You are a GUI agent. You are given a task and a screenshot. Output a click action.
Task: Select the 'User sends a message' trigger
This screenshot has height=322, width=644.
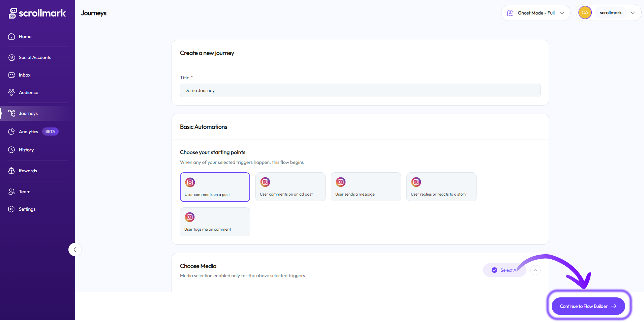(x=366, y=187)
